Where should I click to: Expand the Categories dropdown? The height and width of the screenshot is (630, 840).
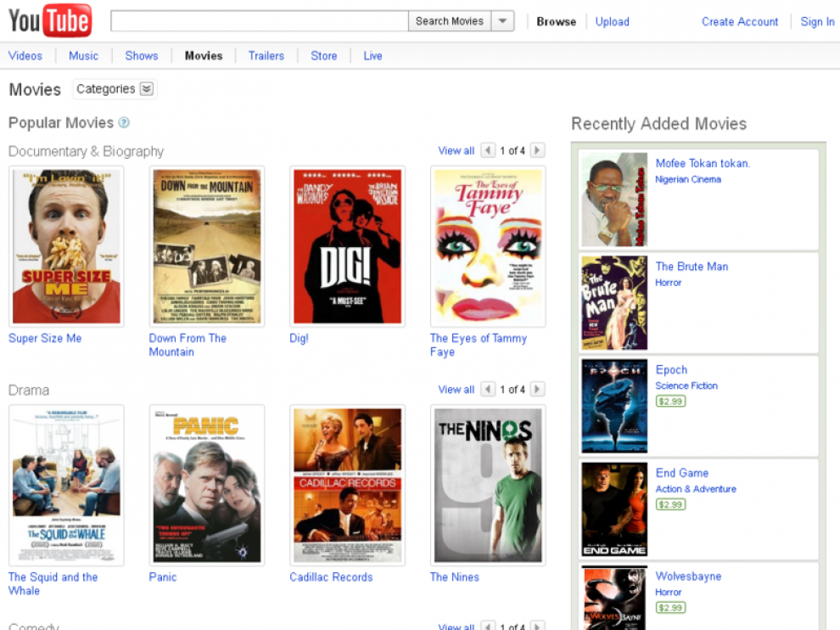tap(114, 89)
